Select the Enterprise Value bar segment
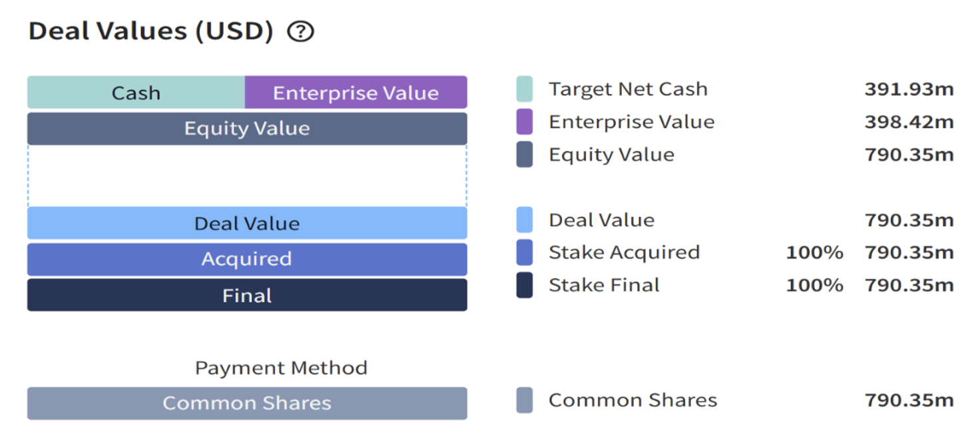 coord(356,93)
